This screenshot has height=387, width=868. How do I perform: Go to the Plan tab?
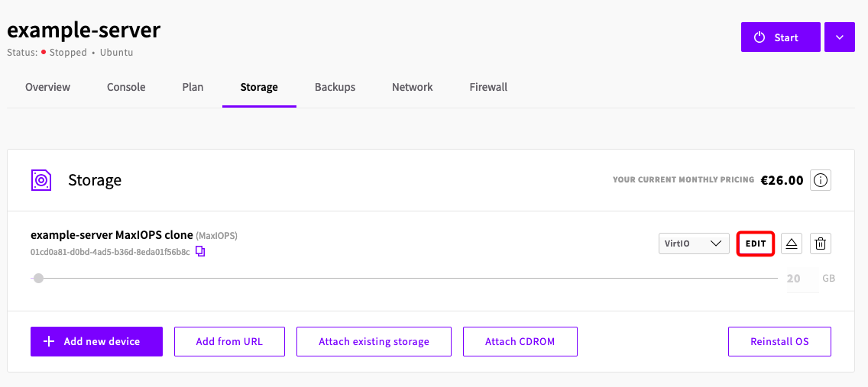193,87
